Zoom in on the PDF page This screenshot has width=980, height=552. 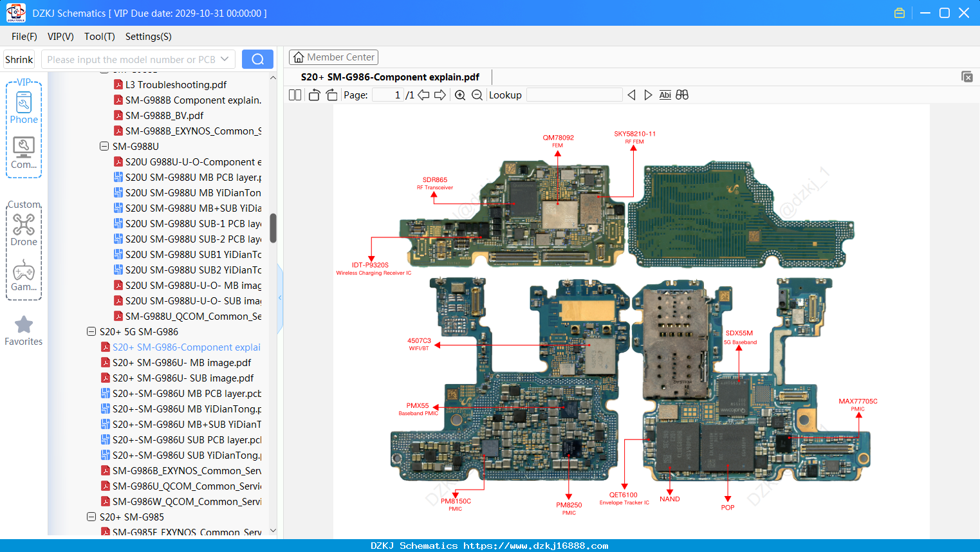coord(460,95)
